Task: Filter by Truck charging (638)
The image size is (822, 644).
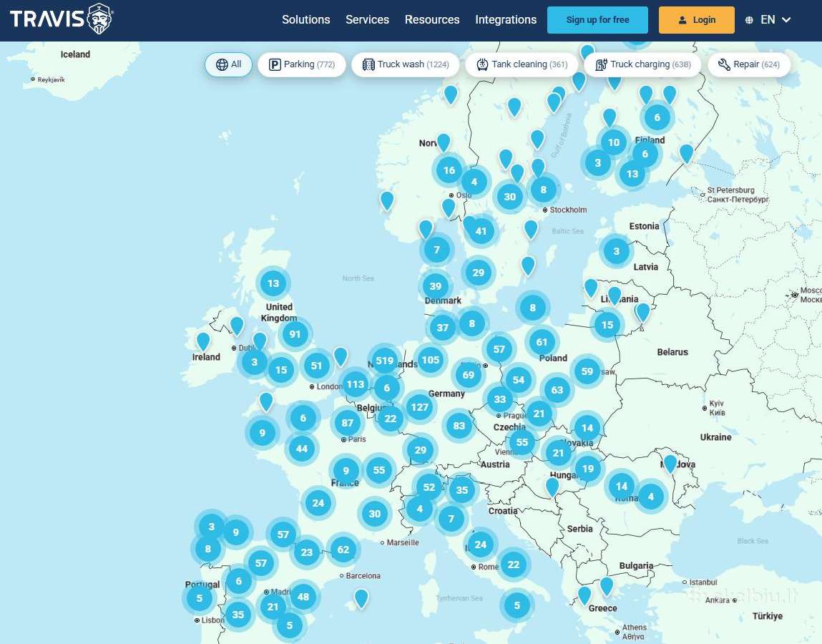Action: [642, 64]
